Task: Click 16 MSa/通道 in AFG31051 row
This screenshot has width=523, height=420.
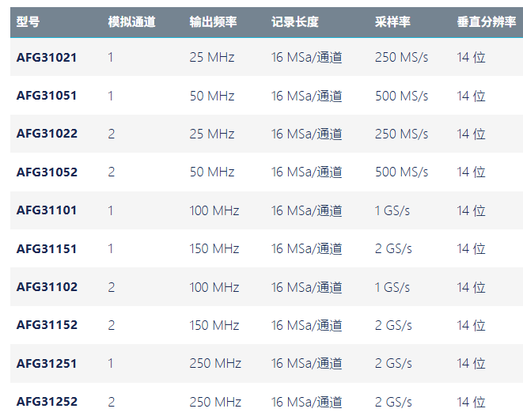Action: [306, 96]
